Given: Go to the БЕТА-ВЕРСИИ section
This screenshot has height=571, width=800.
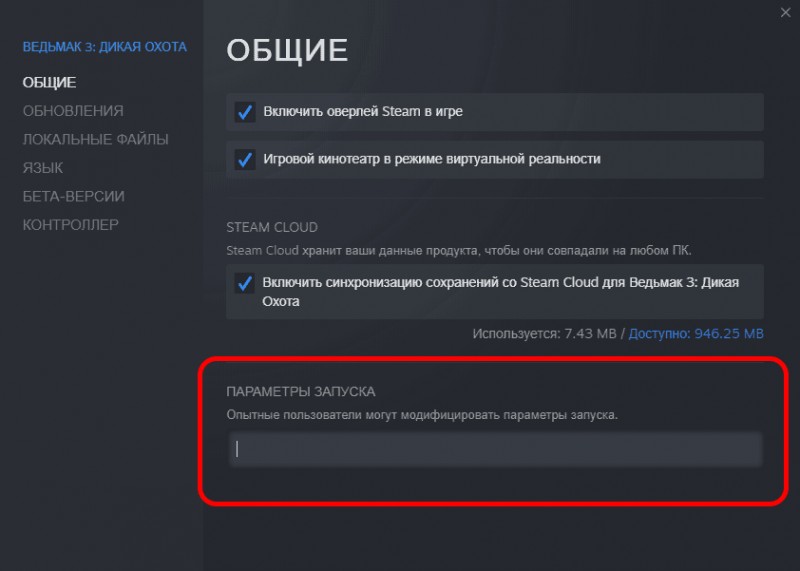Looking at the screenshot, I should coord(73,196).
